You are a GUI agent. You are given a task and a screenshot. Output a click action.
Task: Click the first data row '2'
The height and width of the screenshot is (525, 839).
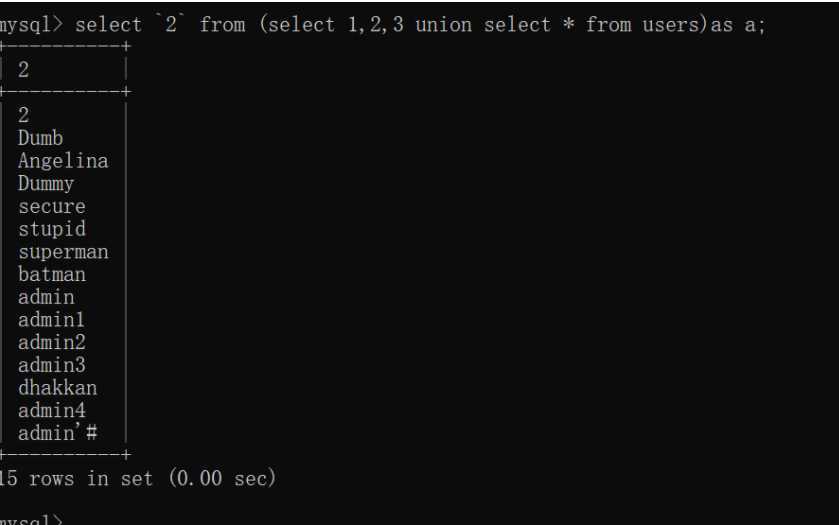point(24,115)
